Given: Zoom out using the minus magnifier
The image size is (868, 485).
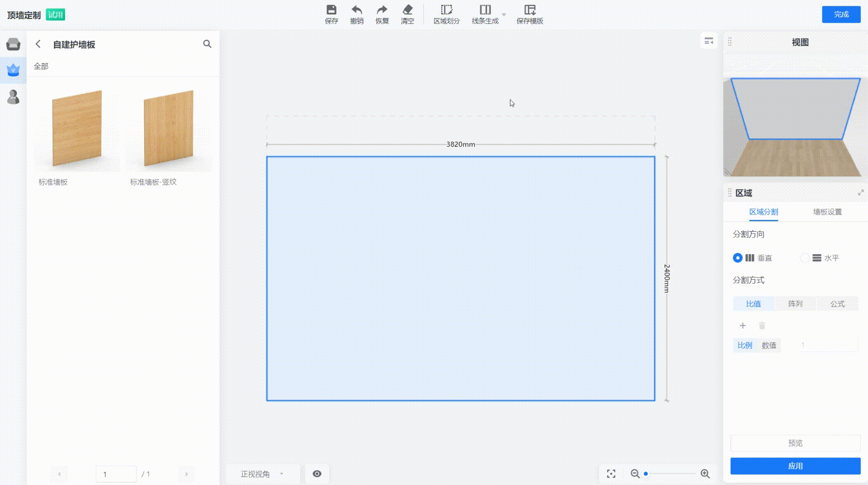Looking at the screenshot, I should 635,474.
